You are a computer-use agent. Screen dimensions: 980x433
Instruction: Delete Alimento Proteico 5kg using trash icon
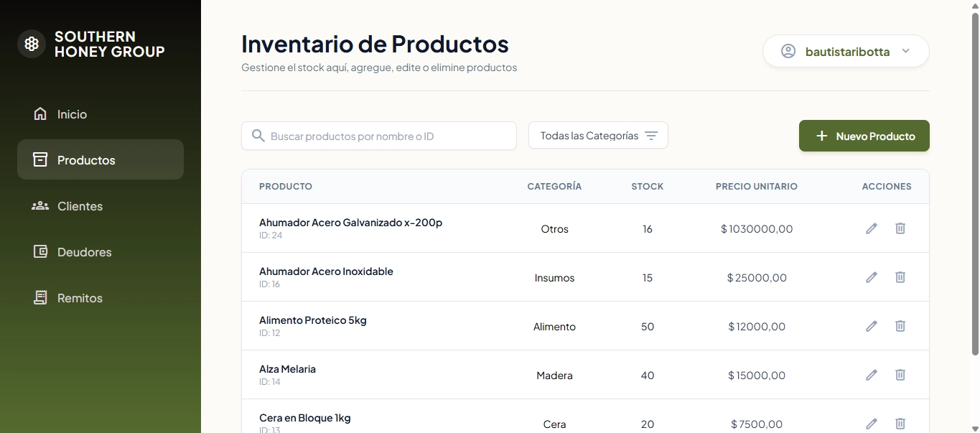(x=900, y=326)
